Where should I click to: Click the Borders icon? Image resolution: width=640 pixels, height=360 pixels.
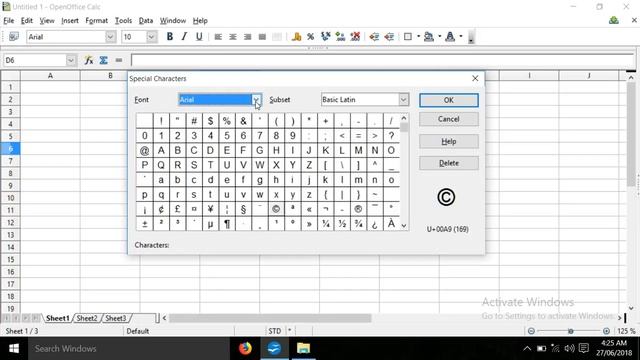click(x=407, y=37)
